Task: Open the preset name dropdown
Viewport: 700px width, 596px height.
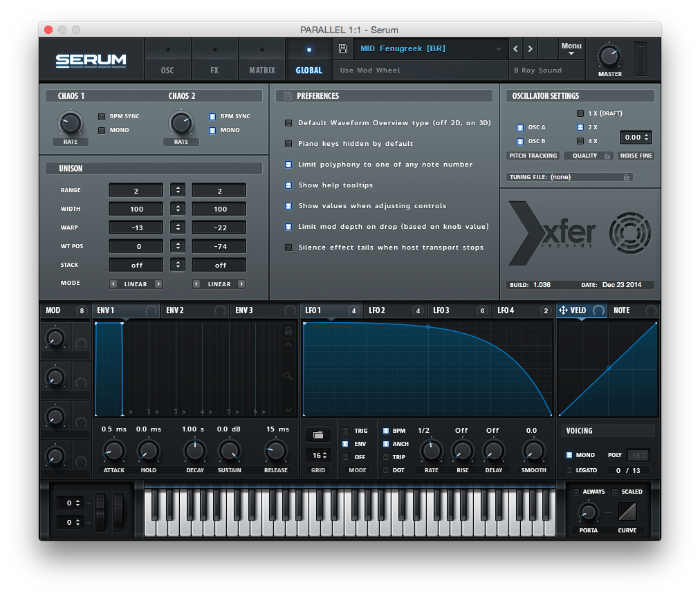Action: [498, 48]
